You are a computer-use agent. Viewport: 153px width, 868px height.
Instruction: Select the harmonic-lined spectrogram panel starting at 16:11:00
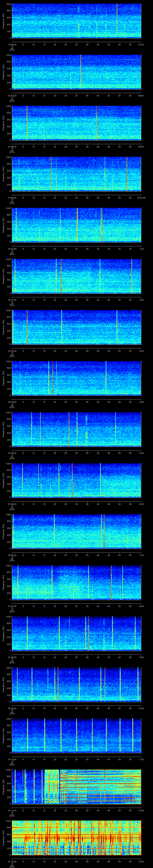[x=77, y=787]
